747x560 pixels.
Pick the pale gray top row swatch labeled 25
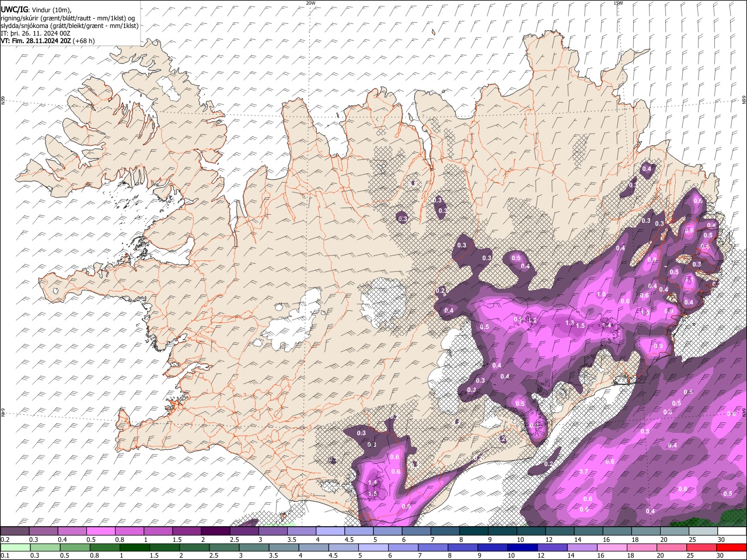(703, 531)
